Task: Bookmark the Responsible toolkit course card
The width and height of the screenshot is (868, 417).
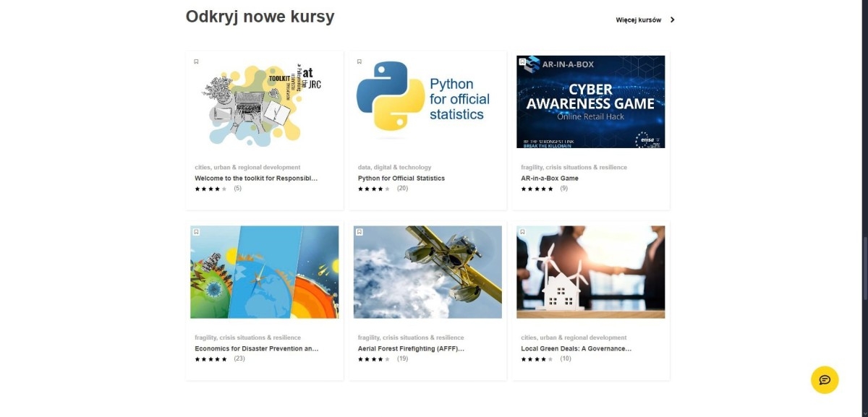Action: point(196,62)
